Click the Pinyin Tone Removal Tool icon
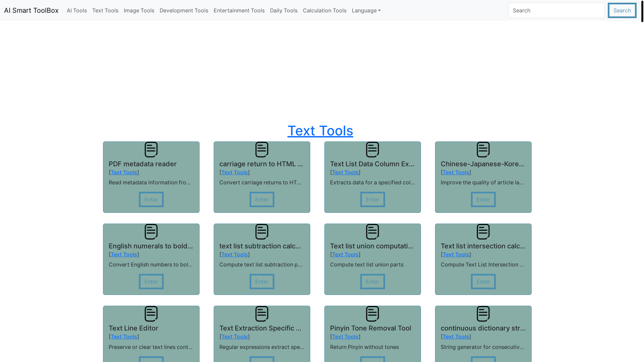 point(372,314)
